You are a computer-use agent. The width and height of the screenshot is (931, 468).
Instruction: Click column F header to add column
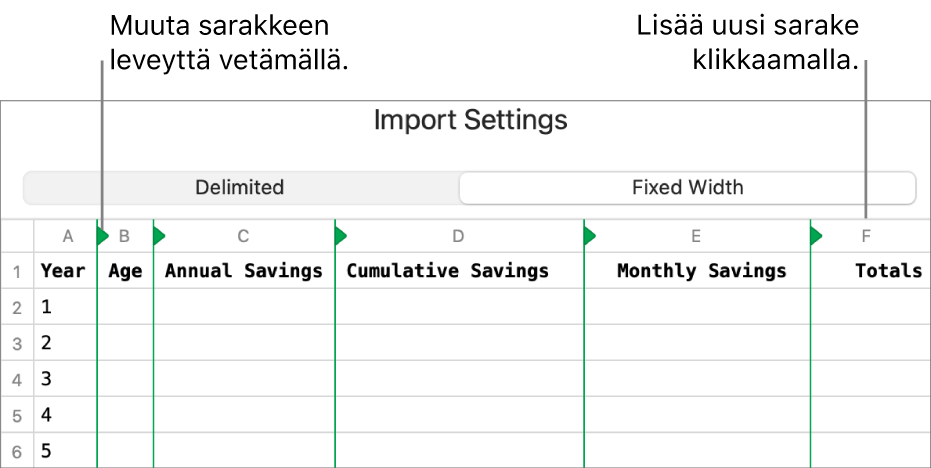tap(867, 237)
